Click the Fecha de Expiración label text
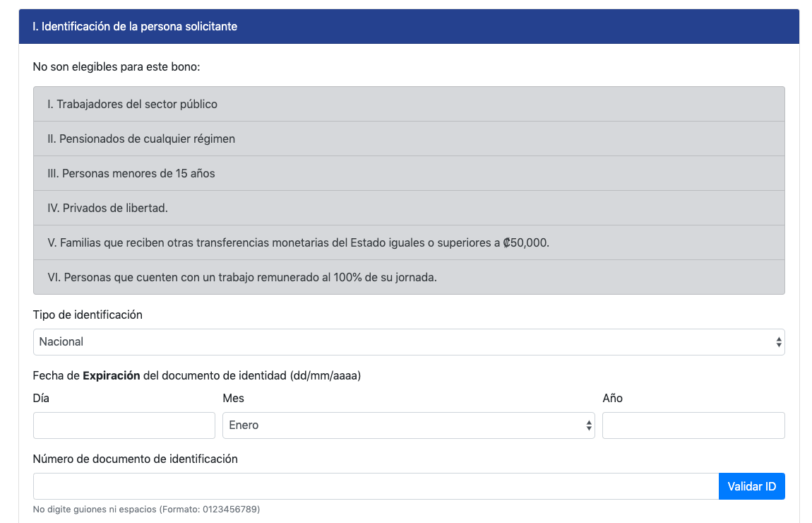 (196, 376)
